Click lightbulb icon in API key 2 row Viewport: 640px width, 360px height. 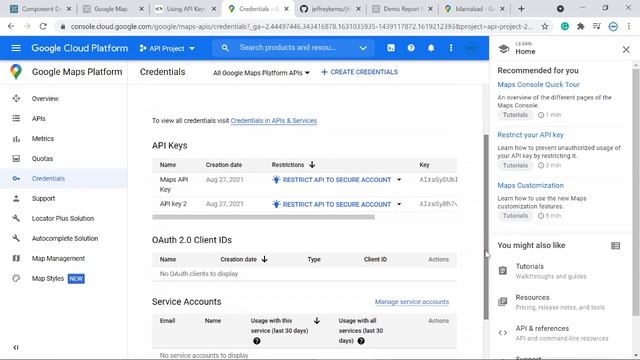(x=276, y=204)
